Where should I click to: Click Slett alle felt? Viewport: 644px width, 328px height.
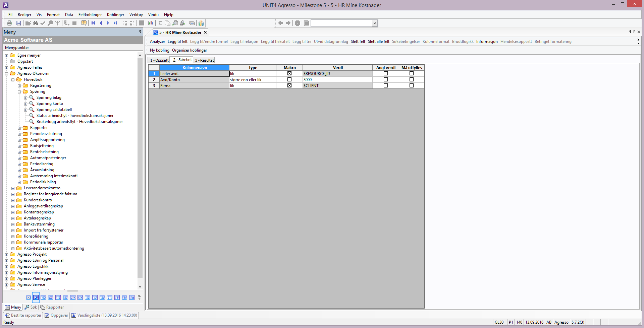[378, 42]
